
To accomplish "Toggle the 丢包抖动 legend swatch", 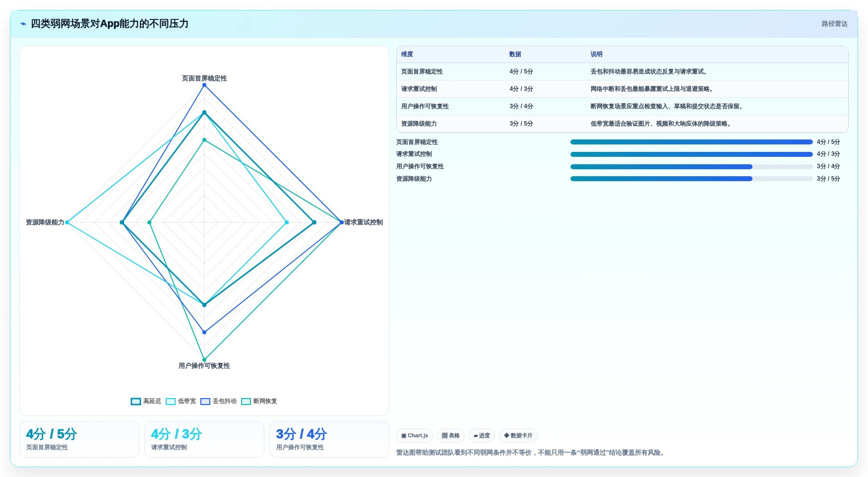I will click(x=205, y=402).
